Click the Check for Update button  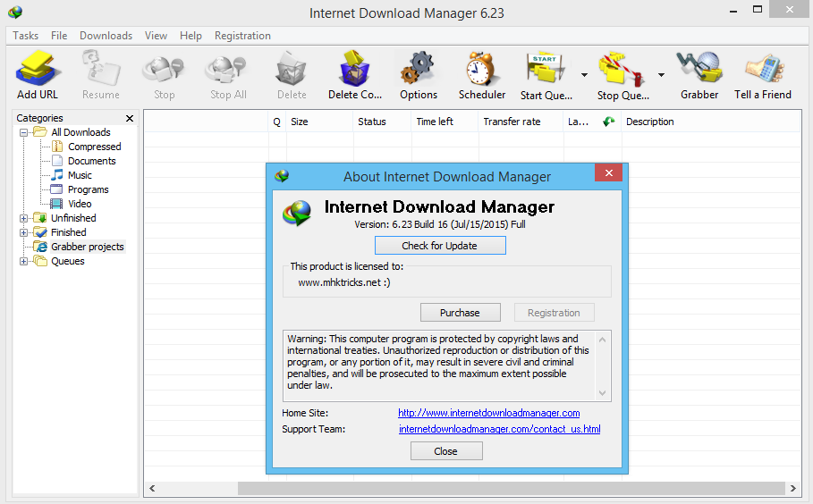coord(440,246)
